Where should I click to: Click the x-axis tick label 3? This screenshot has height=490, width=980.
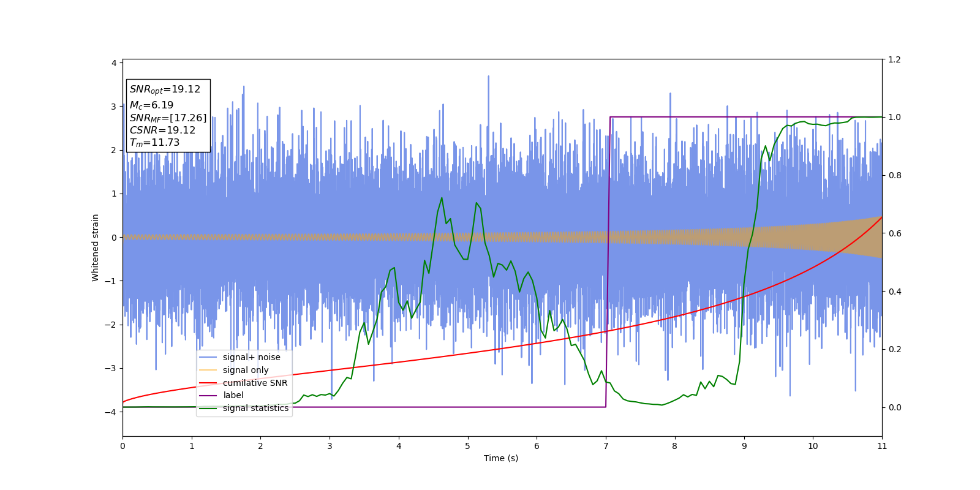point(330,446)
